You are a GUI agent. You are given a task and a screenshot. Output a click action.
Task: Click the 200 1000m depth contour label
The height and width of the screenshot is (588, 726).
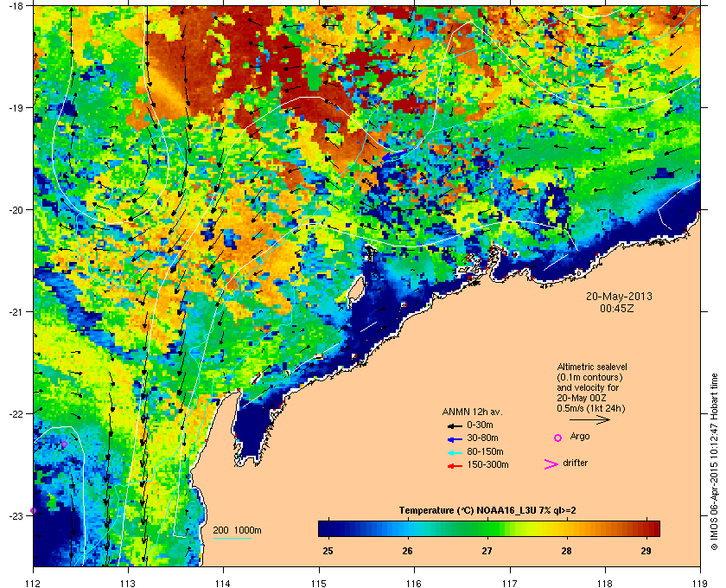click(237, 531)
